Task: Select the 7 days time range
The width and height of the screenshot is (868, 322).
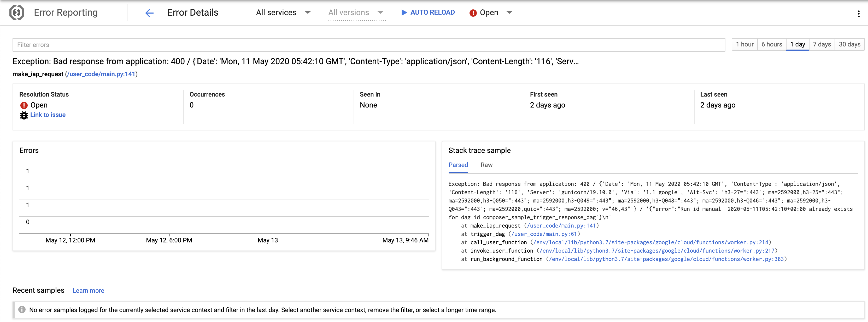Action: pyautogui.click(x=822, y=44)
